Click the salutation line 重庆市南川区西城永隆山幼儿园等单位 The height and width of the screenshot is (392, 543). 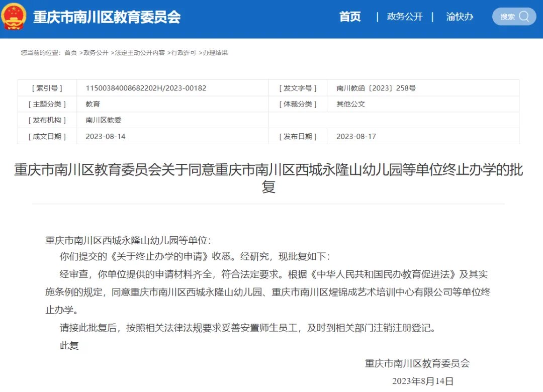point(128,240)
